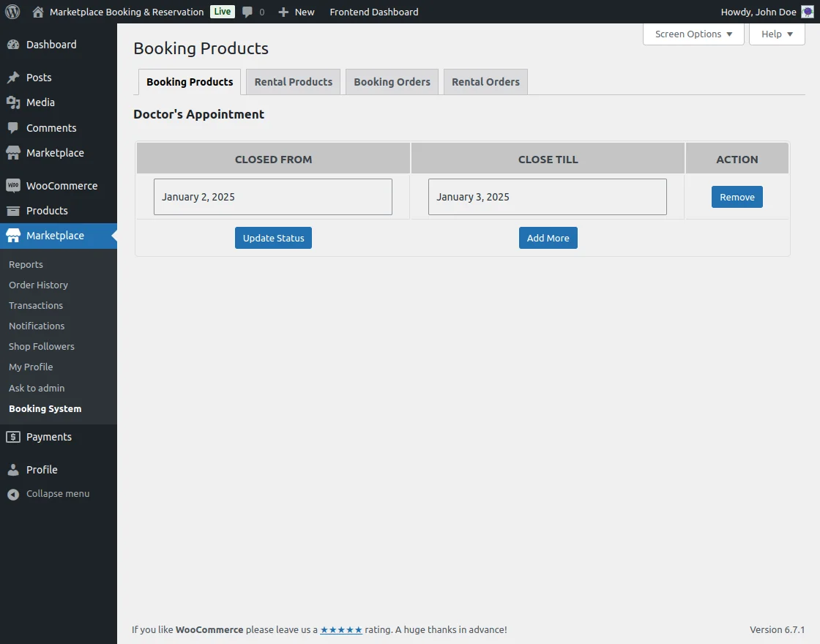The width and height of the screenshot is (820, 644).
Task: Open the comments bubble icon in admin bar
Action: pyautogui.click(x=247, y=12)
